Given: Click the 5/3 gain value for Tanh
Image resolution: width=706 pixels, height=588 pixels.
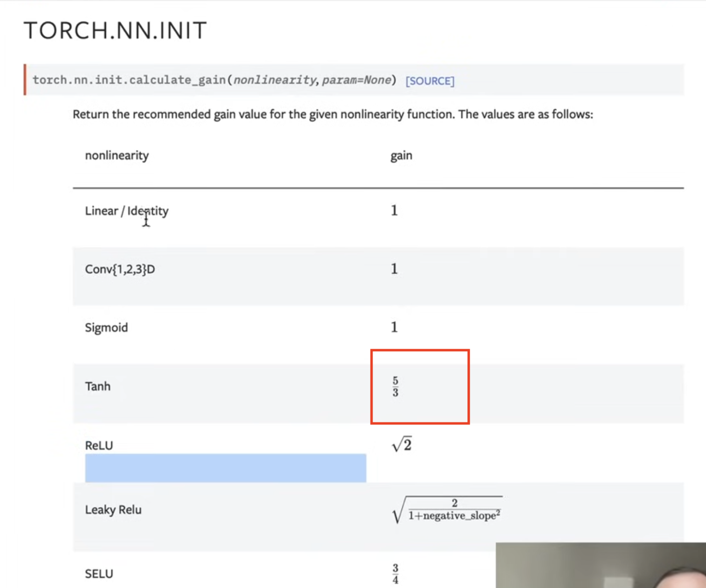Looking at the screenshot, I should [395, 386].
